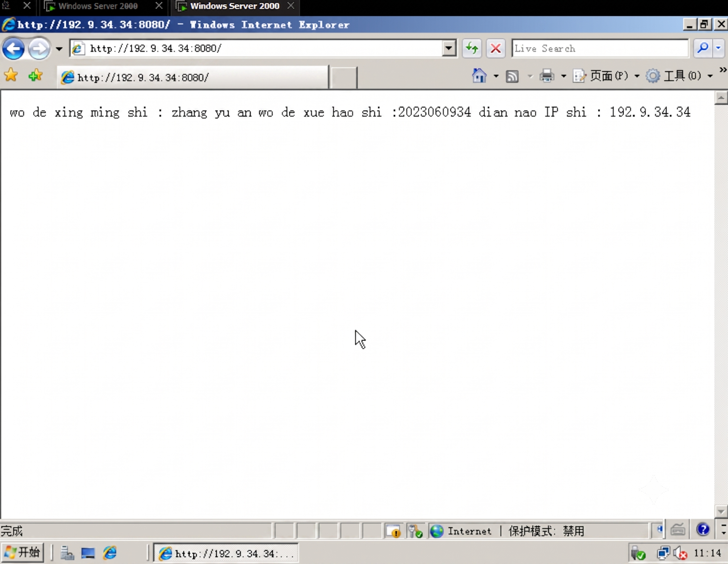Minimize the Internet Explorer window
The image size is (728, 564).
[x=689, y=25]
